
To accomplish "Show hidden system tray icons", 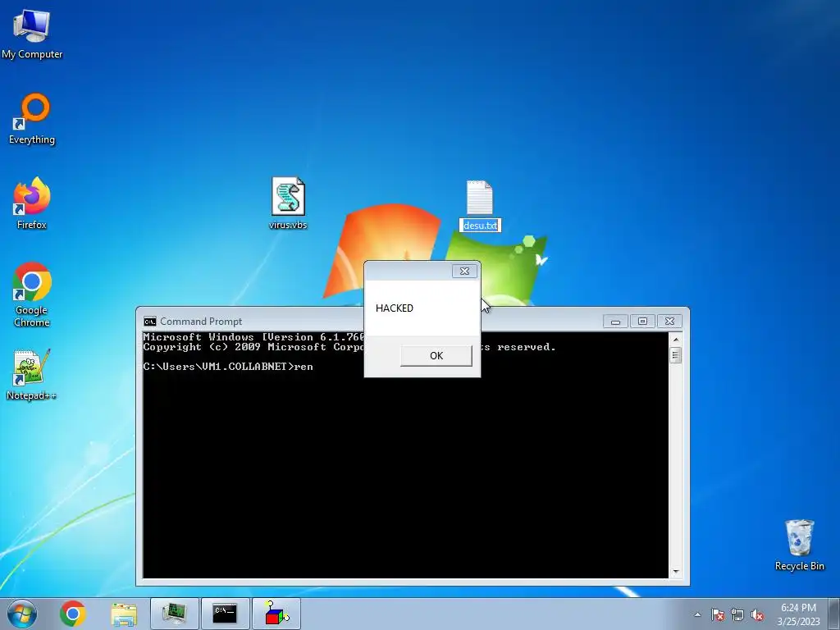I will pyautogui.click(x=697, y=614).
